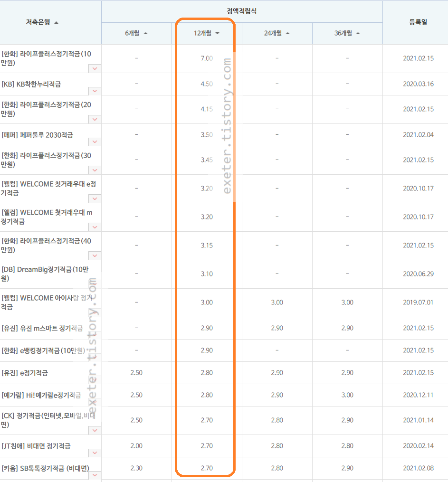Select the 4.15 rate cell
The height and width of the screenshot is (482, 448).
coord(207,109)
